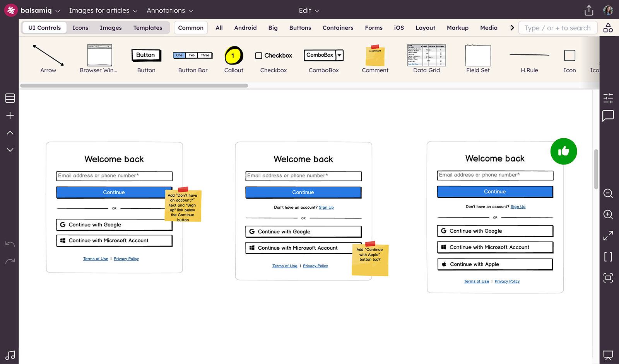
Task: Open the Comments panel on the right sidebar
Action: click(608, 115)
